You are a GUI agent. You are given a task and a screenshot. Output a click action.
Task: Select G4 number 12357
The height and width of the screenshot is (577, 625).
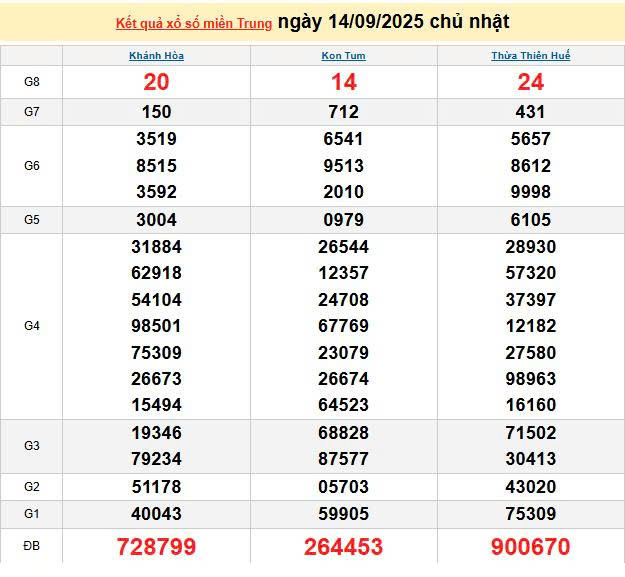click(x=344, y=273)
